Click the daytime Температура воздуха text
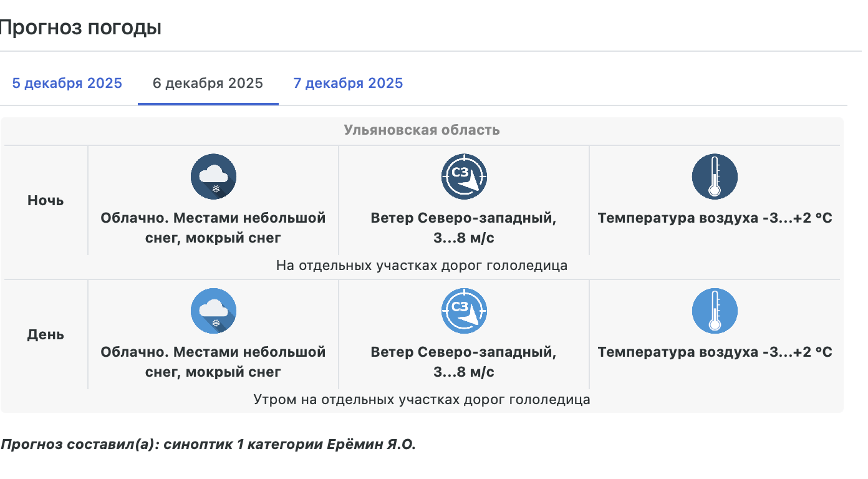 tap(715, 352)
